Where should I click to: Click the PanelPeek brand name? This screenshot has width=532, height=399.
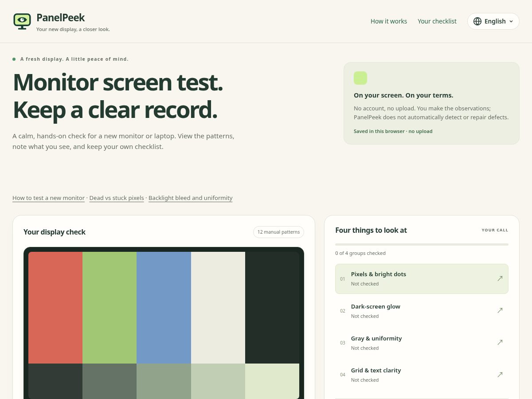60,18
